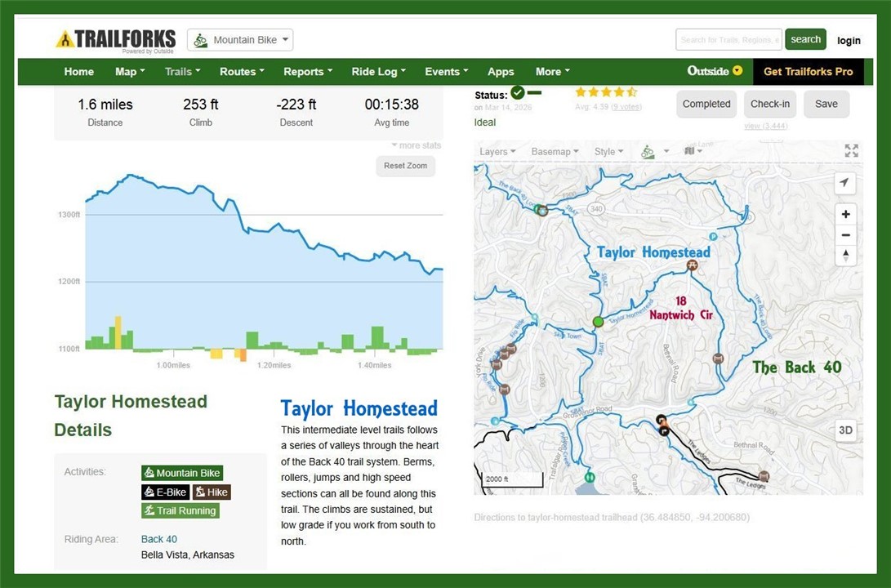Open the Layers dropdown on map
Viewport: 891px width, 588px height.
[497, 152]
